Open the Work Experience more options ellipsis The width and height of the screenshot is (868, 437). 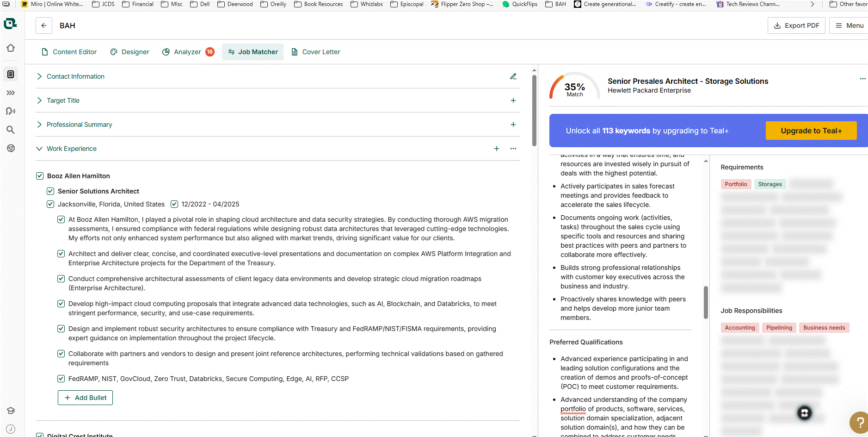(513, 149)
